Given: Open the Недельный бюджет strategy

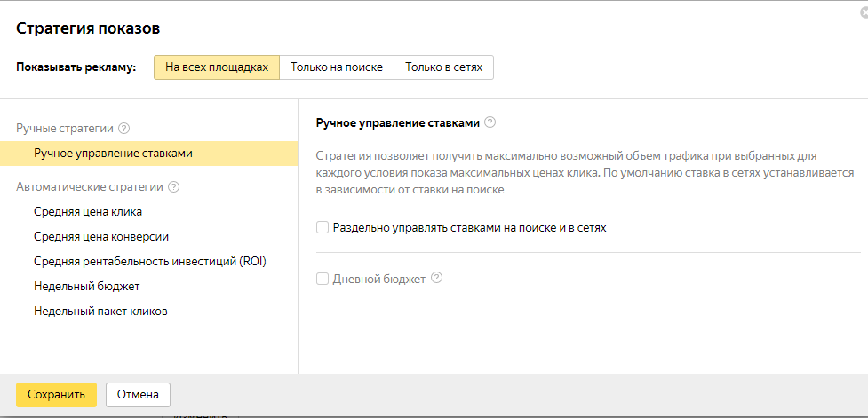Looking at the screenshot, I should [x=87, y=286].
